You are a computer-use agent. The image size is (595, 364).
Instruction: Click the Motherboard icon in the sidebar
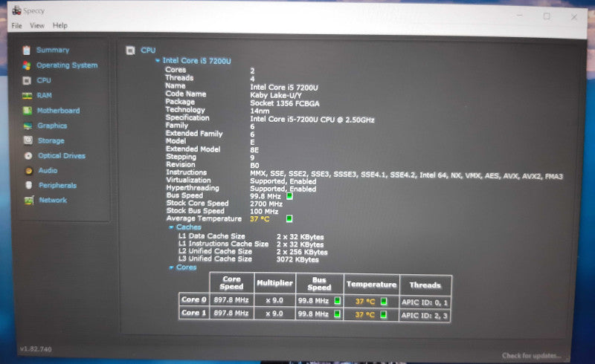(x=28, y=111)
